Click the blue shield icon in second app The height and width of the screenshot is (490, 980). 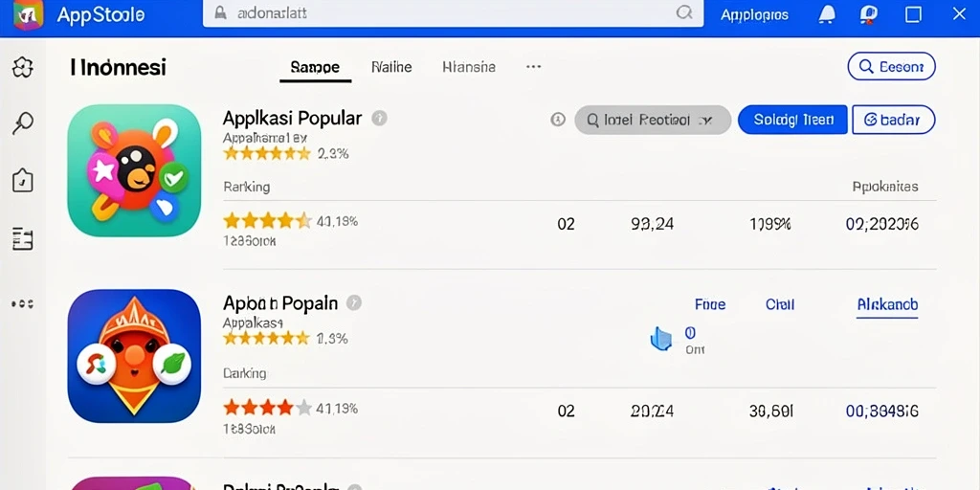pyautogui.click(x=660, y=340)
